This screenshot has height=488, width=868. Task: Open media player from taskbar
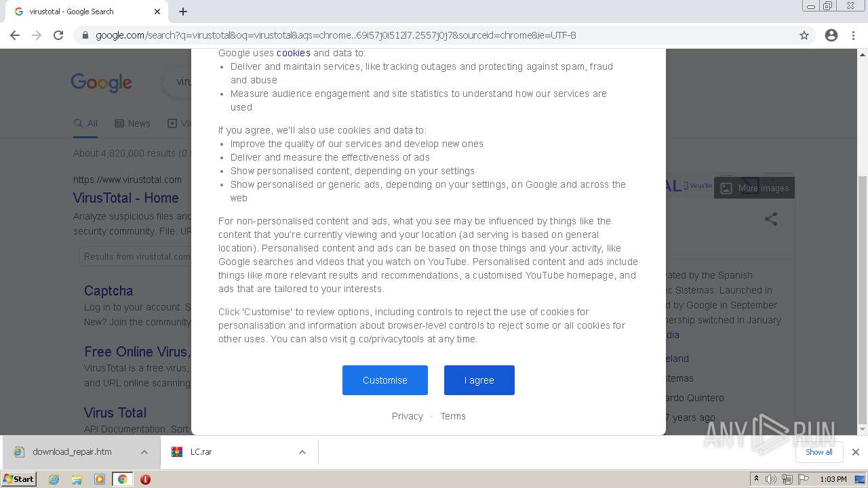(x=100, y=479)
